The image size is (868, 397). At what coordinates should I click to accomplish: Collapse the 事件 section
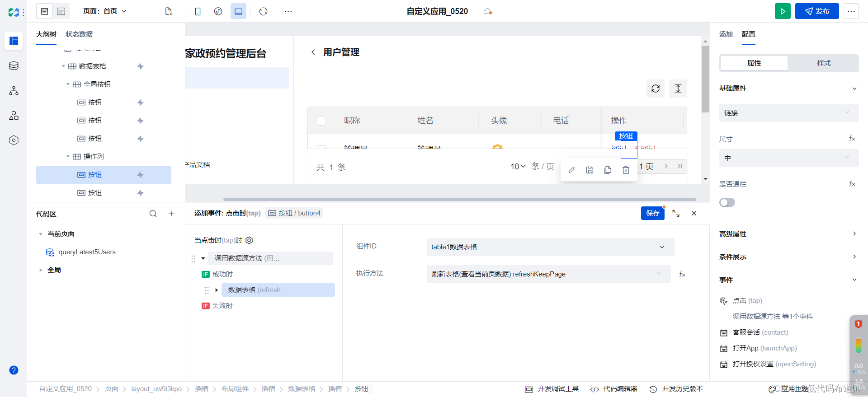point(854,280)
